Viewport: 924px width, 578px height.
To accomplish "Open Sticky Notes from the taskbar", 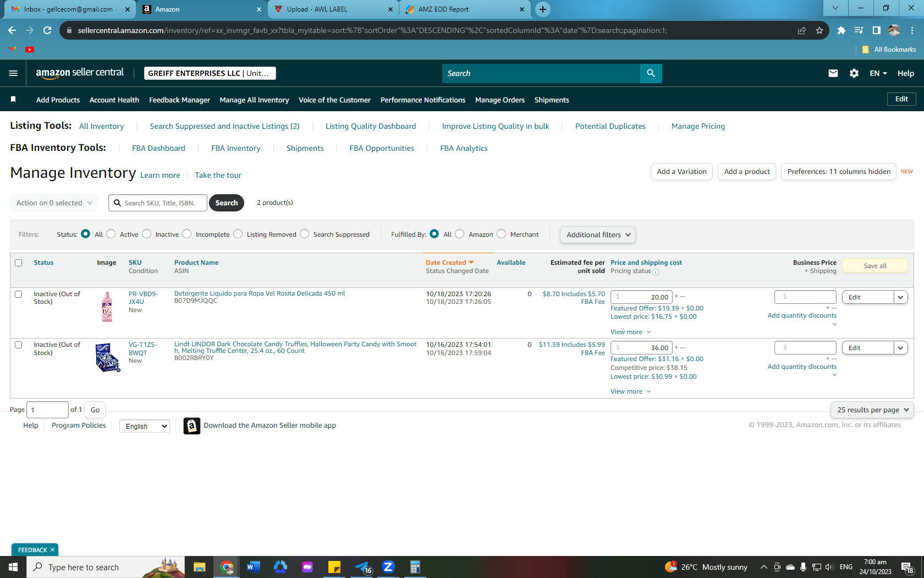I will (334, 567).
